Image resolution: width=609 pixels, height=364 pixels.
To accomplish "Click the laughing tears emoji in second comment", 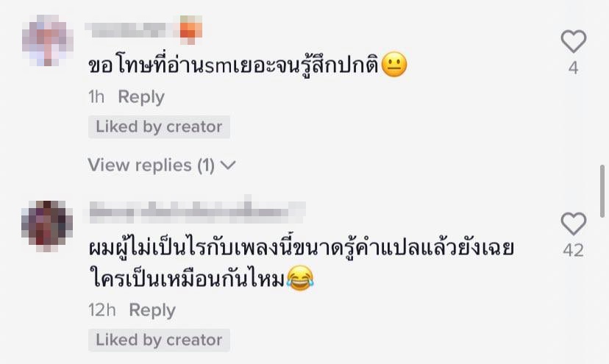I will 300,278.
